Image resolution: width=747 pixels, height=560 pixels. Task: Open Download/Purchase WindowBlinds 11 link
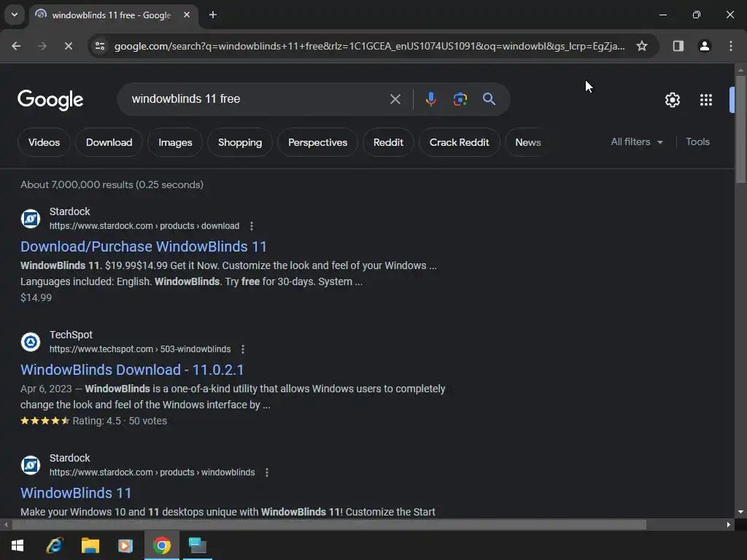coord(144,246)
